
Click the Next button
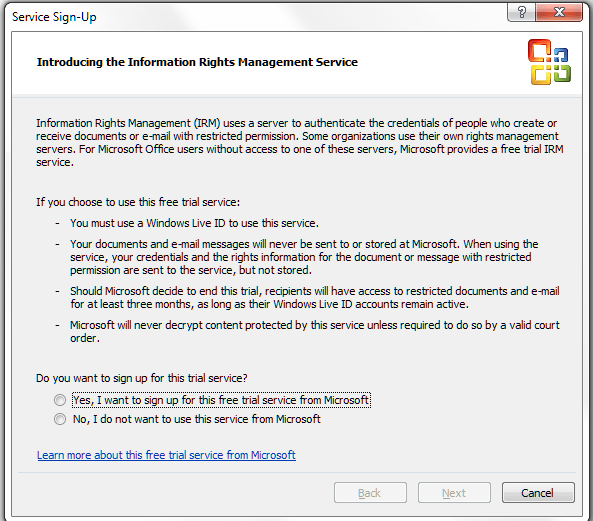tap(454, 493)
